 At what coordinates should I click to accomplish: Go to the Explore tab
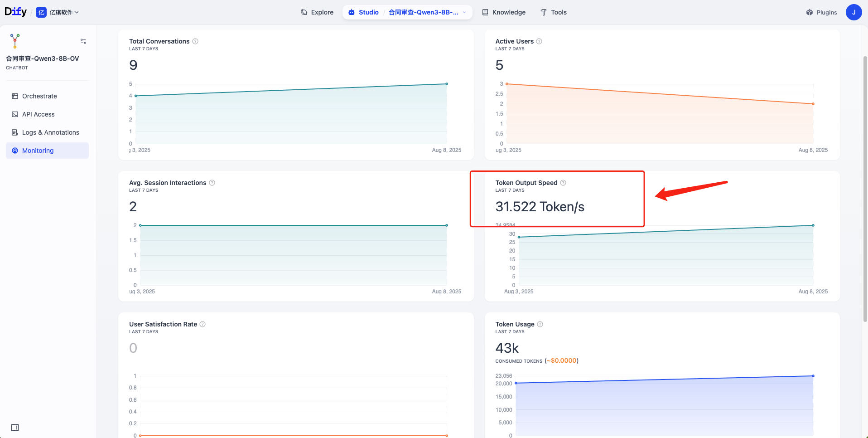[x=317, y=12]
